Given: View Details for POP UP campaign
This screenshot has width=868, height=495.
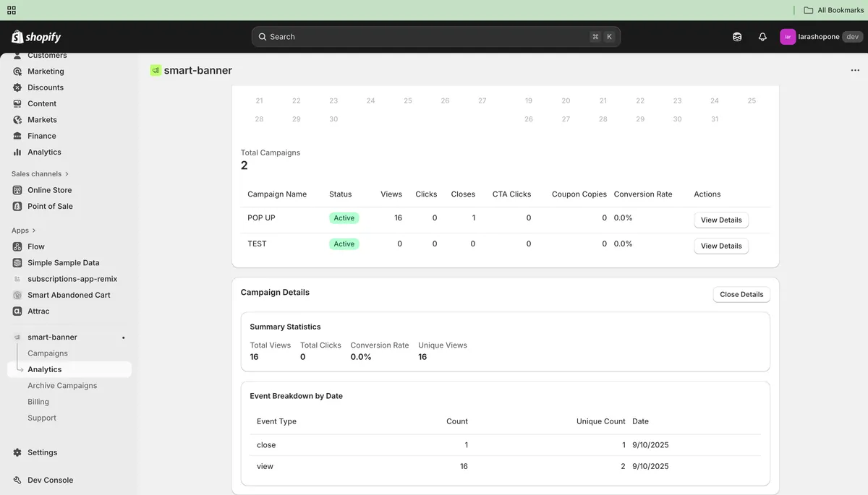Looking at the screenshot, I should pyautogui.click(x=720, y=220).
